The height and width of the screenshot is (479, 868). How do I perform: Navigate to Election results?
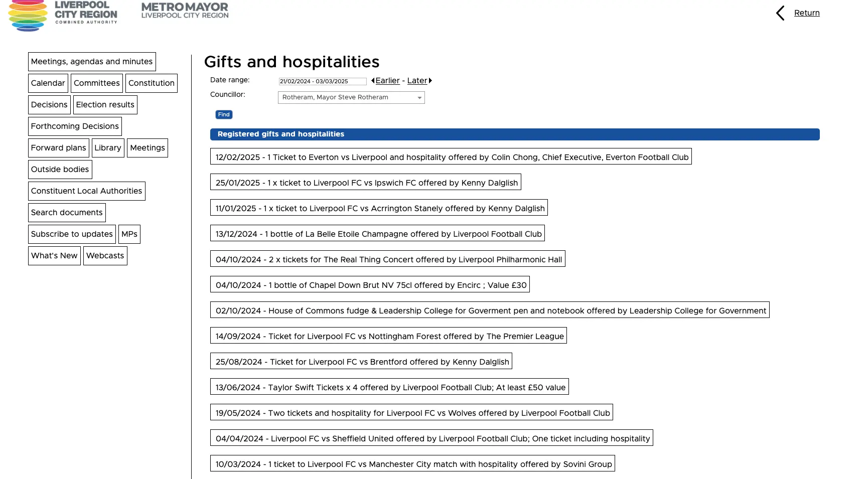pyautogui.click(x=105, y=105)
